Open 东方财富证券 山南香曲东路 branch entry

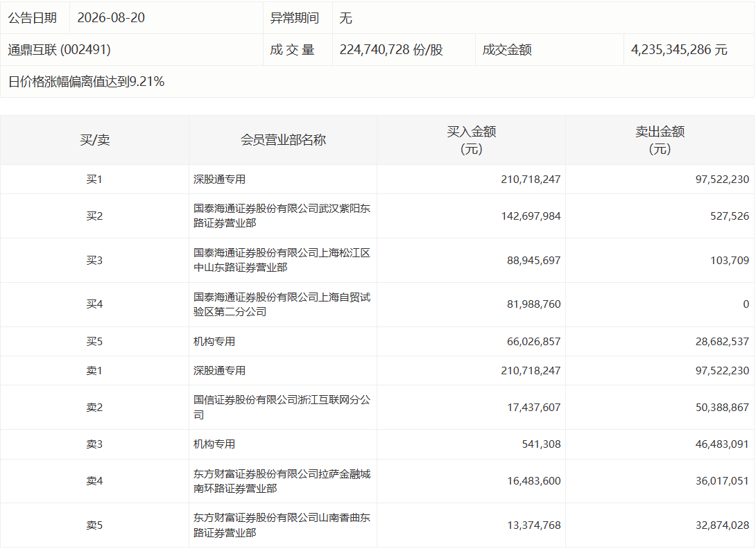282,525
